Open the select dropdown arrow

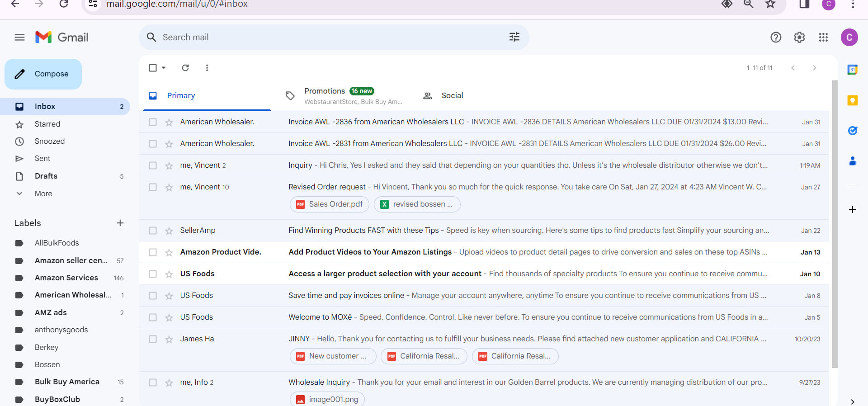[x=164, y=68]
